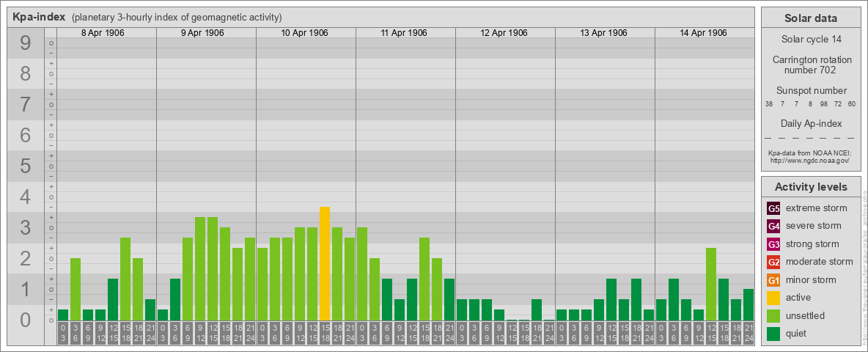The width and height of the screenshot is (868, 352).
Task: Click the moderate storm legend label
Action: tap(820, 262)
